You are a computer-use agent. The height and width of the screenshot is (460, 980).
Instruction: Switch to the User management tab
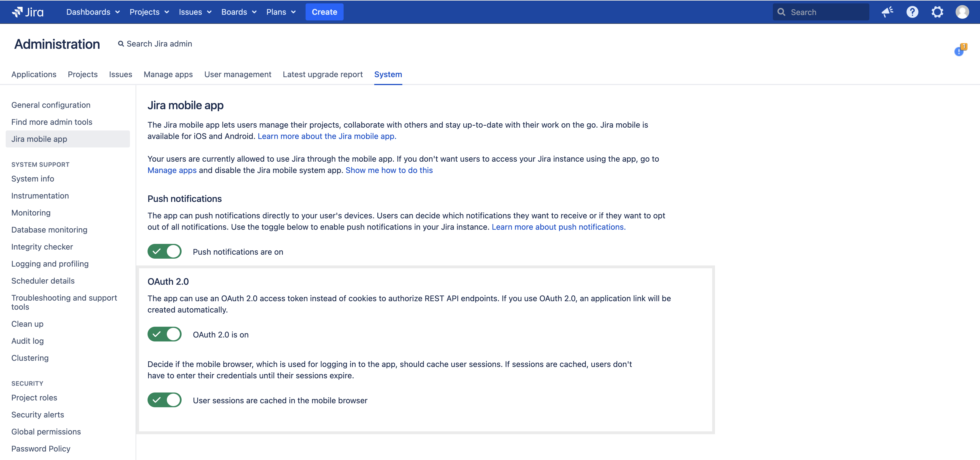click(238, 75)
